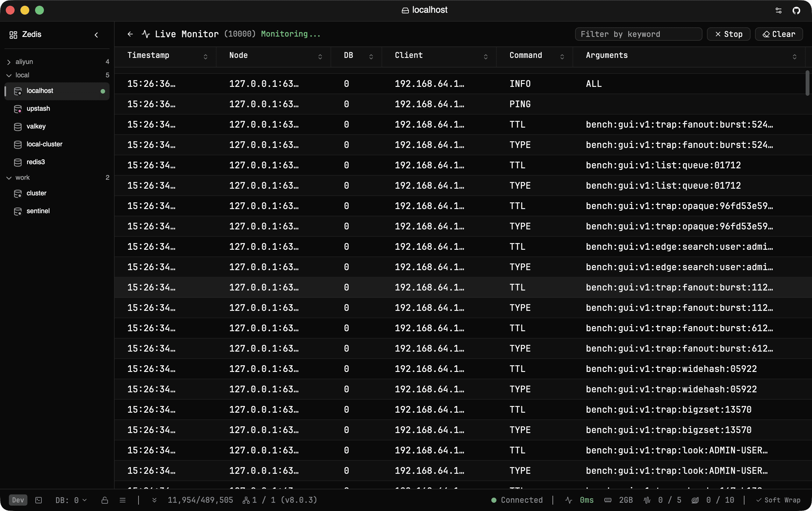
Task: Click the 0ms latency value
Action: point(587,500)
